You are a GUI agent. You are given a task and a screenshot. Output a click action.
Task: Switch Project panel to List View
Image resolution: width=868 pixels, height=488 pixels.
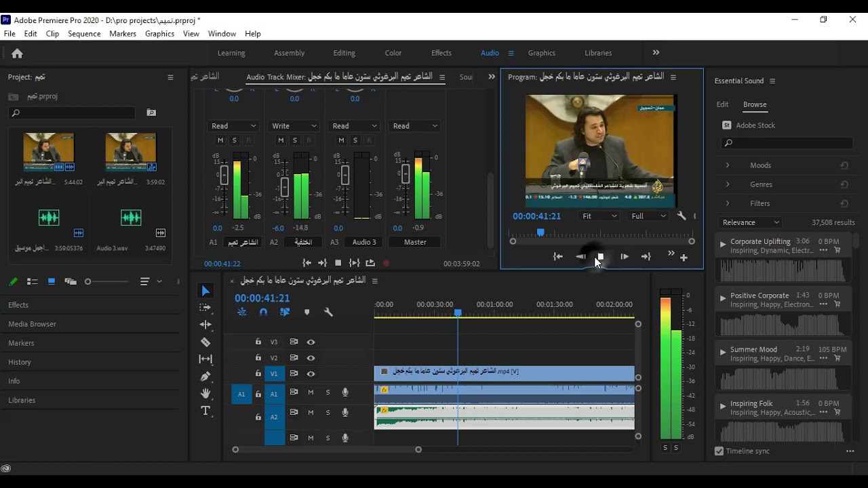pos(32,281)
